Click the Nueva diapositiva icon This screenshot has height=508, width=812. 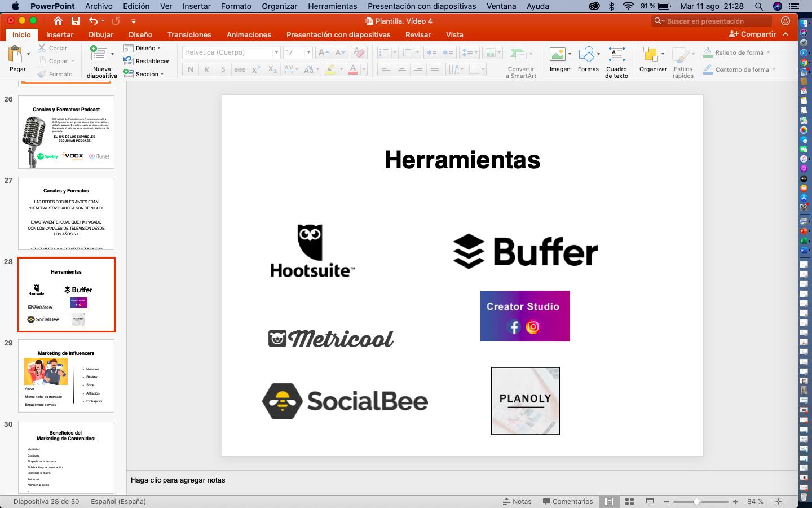(x=99, y=54)
